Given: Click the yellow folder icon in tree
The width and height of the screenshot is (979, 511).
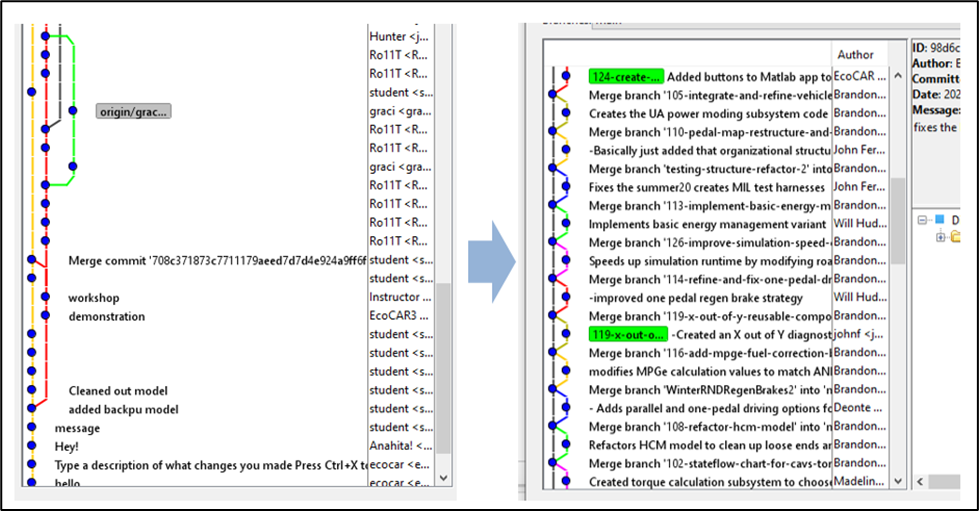Looking at the screenshot, I should [956, 237].
